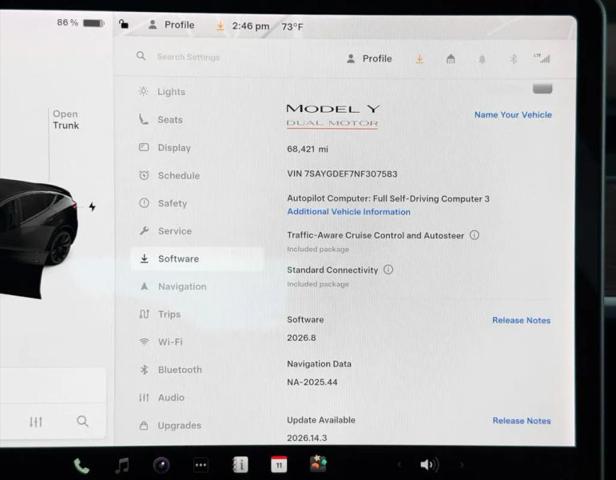
Task: Tap the search magnifier icon bottom left
Action: pyautogui.click(x=82, y=421)
